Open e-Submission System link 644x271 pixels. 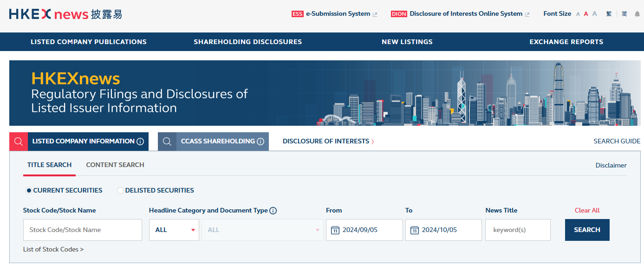(x=338, y=14)
